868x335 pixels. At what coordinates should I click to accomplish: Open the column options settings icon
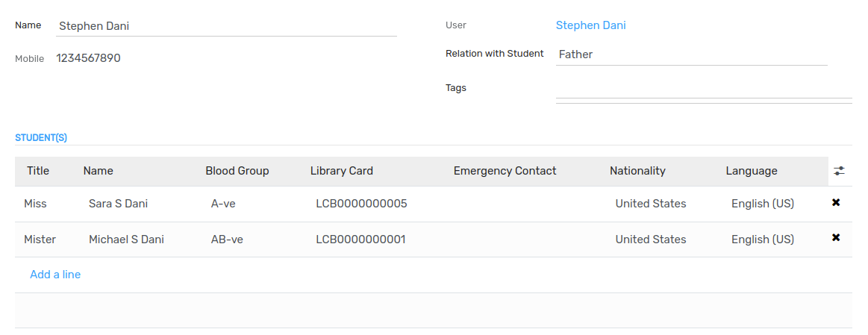pos(839,171)
